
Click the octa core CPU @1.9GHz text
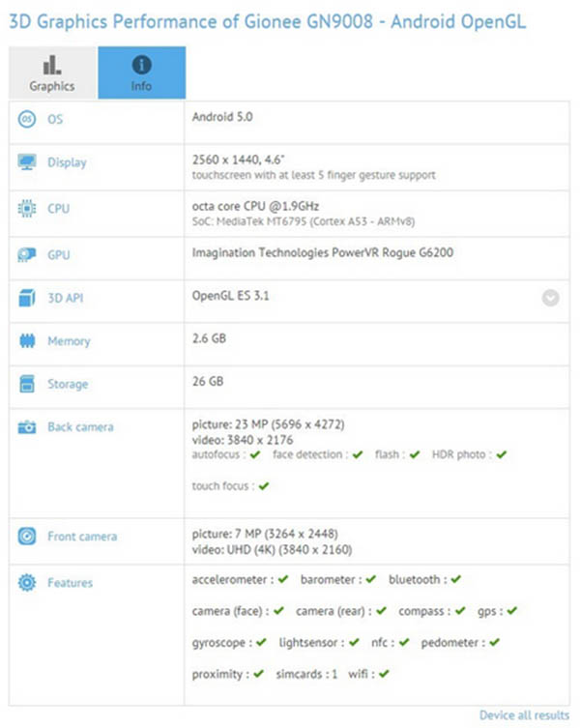pos(256,206)
